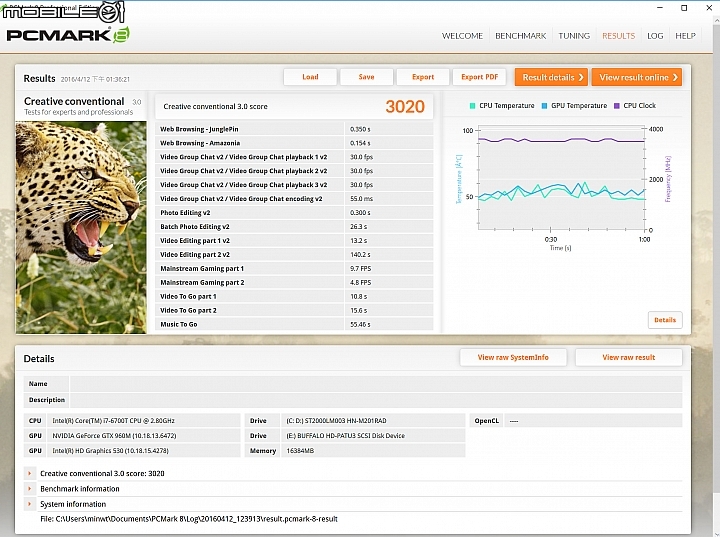Screen dimensions: 720x537
Task: Click the PCMark 8 logo
Action: click(x=68, y=35)
